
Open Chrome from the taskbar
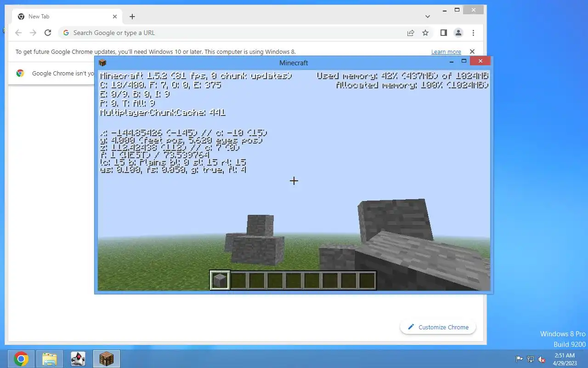(21, 359)
